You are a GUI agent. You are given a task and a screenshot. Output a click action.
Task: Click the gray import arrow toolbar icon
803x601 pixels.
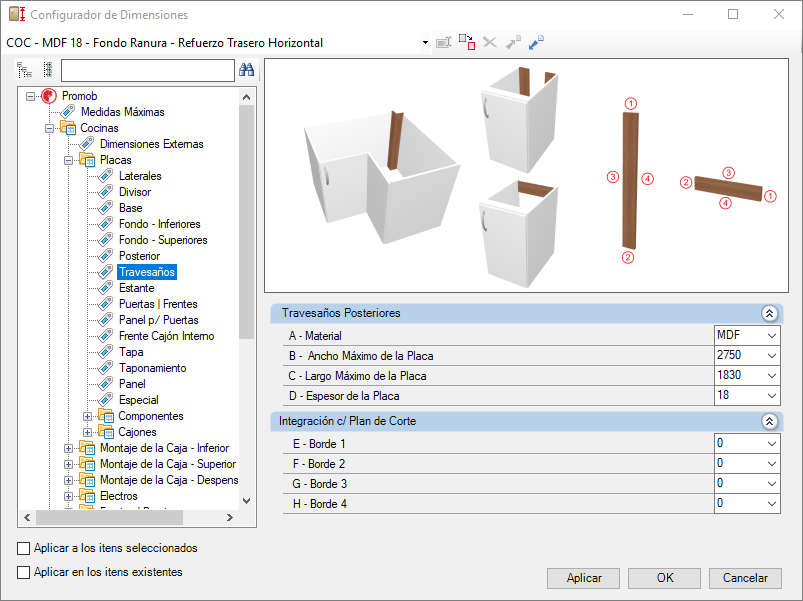(x=513, y=42)
